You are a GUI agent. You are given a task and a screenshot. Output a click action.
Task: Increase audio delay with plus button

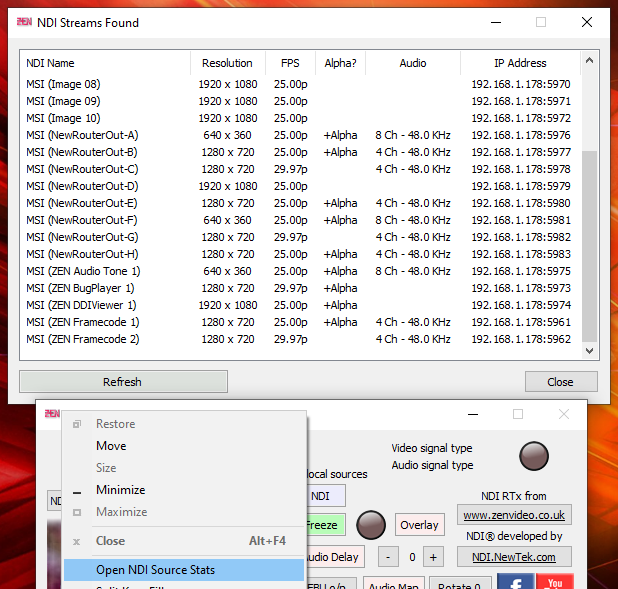pos(433,557)
